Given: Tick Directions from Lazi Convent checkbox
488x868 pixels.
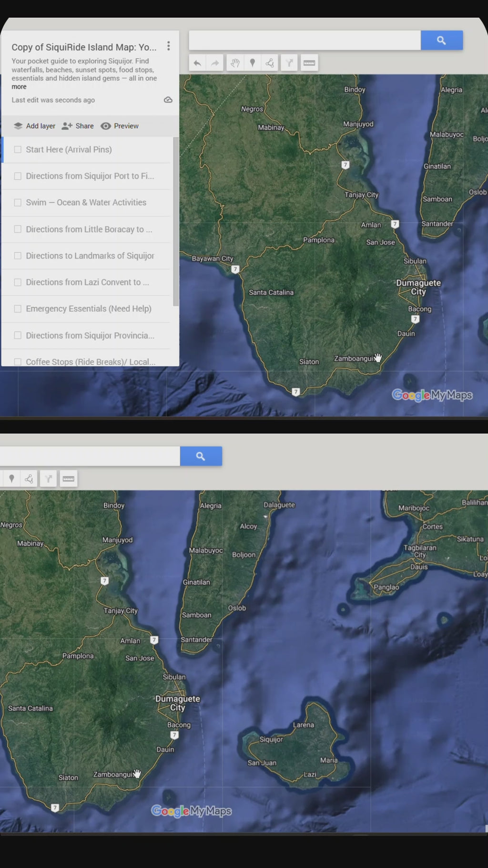Looking at the screenshot, I should click(x=18, y=282).
